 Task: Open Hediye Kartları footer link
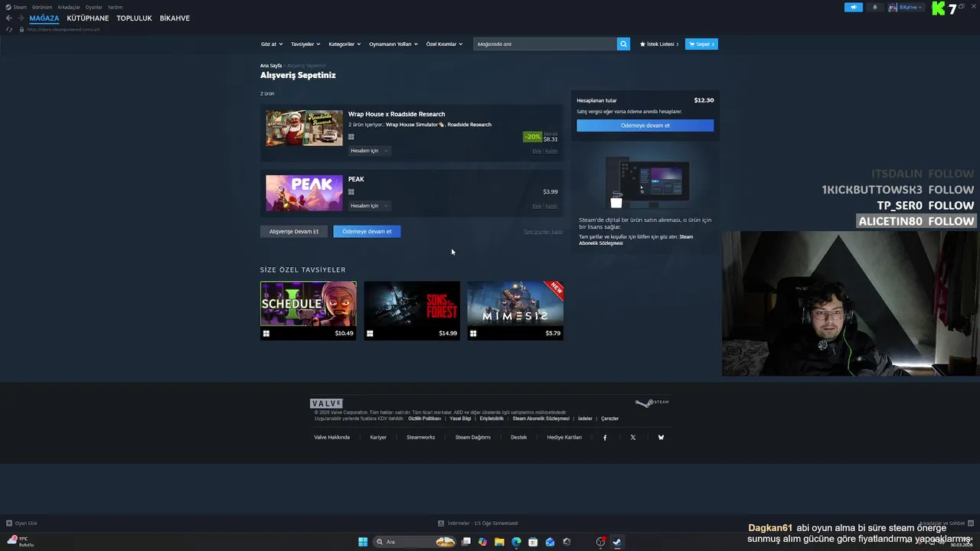[x=564, y=438]
